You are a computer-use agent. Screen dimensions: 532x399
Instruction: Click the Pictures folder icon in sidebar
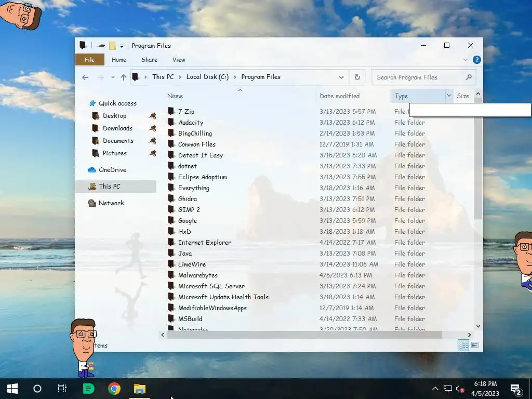coord(96,153)
